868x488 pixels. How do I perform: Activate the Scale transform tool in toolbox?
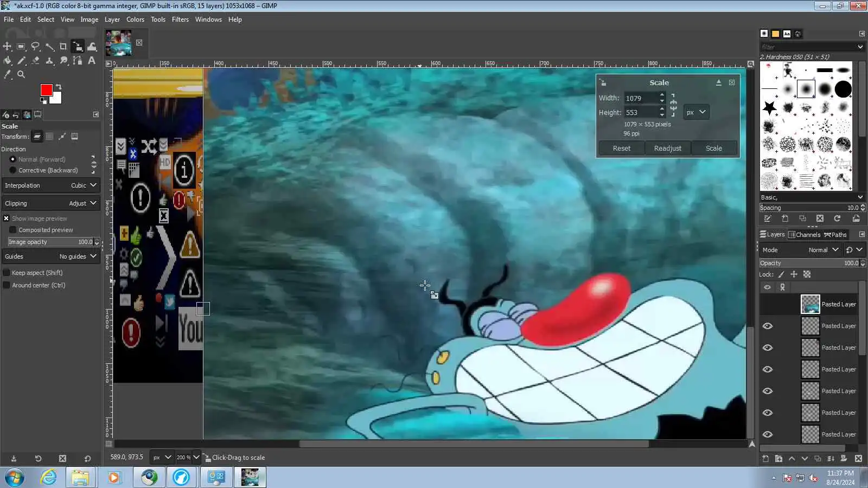(78, 47)
